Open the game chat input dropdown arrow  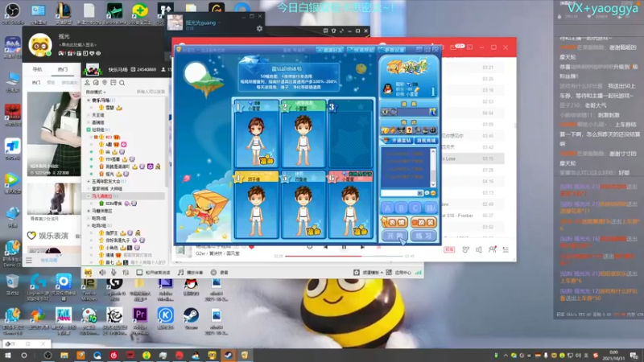(x=419, y=193)
